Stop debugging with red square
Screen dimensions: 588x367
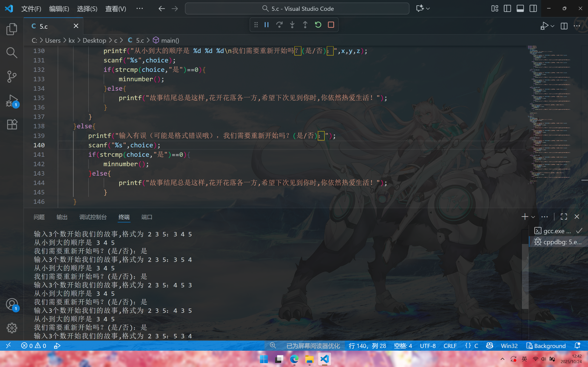click(331, 25)
